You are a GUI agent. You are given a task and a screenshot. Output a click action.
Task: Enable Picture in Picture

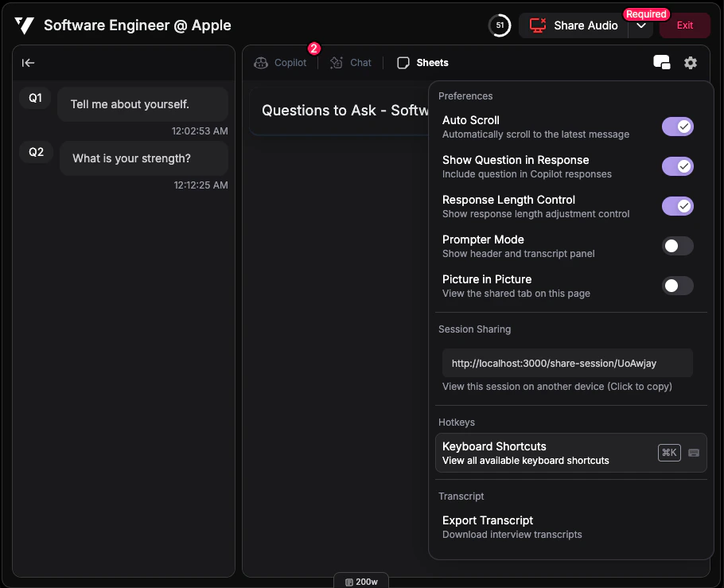point(677,286)
